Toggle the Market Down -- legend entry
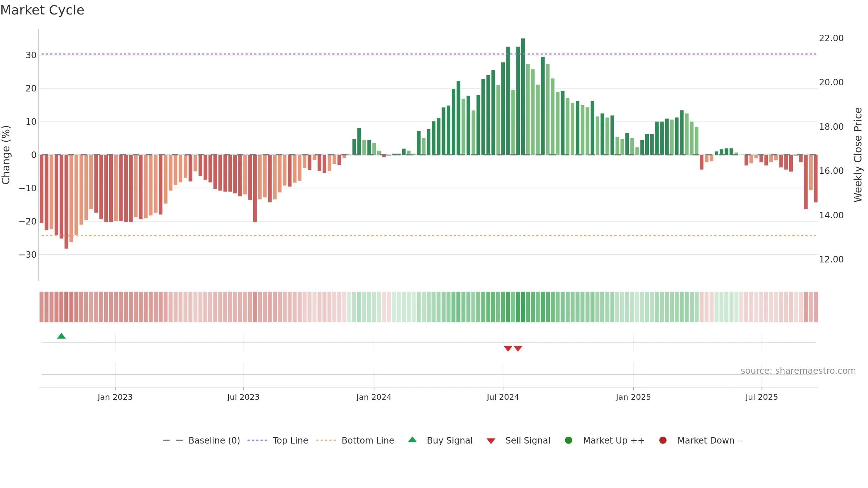 coord(701,440)
